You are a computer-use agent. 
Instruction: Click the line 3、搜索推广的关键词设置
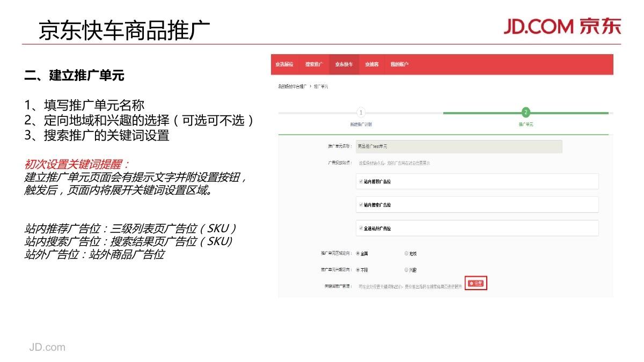[97, 135]
